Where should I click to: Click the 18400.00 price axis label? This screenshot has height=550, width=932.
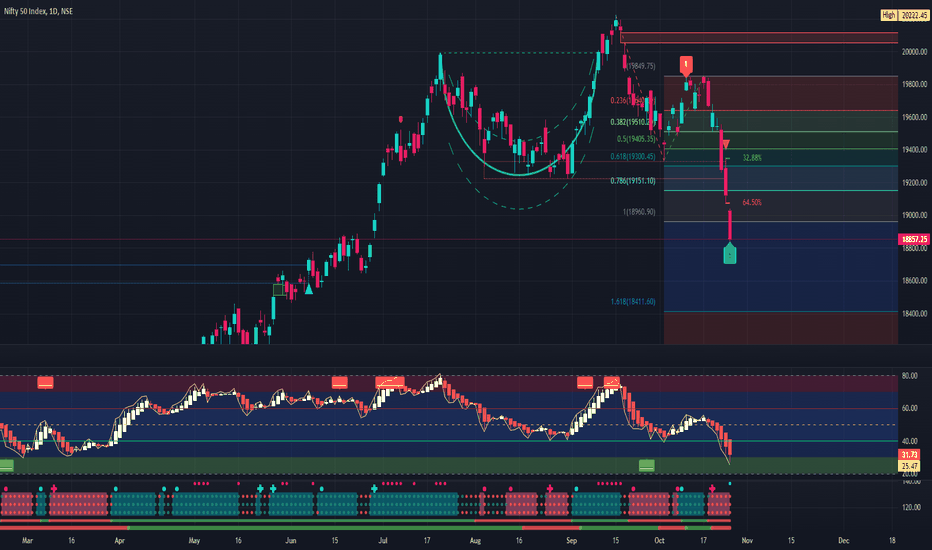point(914,313)
